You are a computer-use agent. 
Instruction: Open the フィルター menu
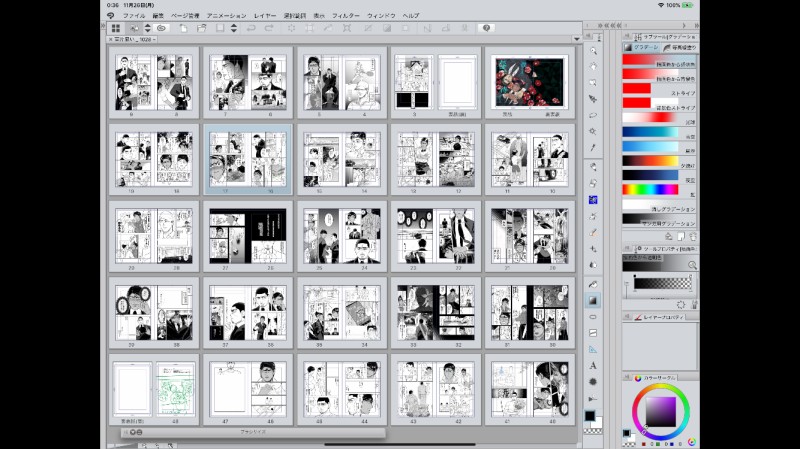pos(345,16)
